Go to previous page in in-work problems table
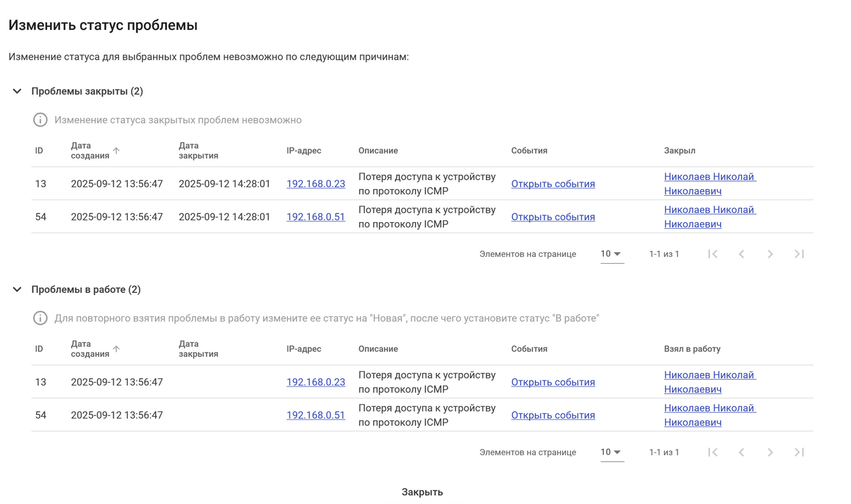 pos(741,452)
